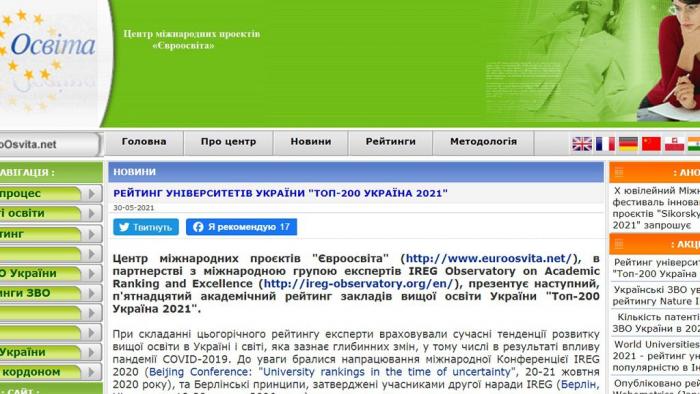Select the red-and-white flag language icon

tap(674, 144)
